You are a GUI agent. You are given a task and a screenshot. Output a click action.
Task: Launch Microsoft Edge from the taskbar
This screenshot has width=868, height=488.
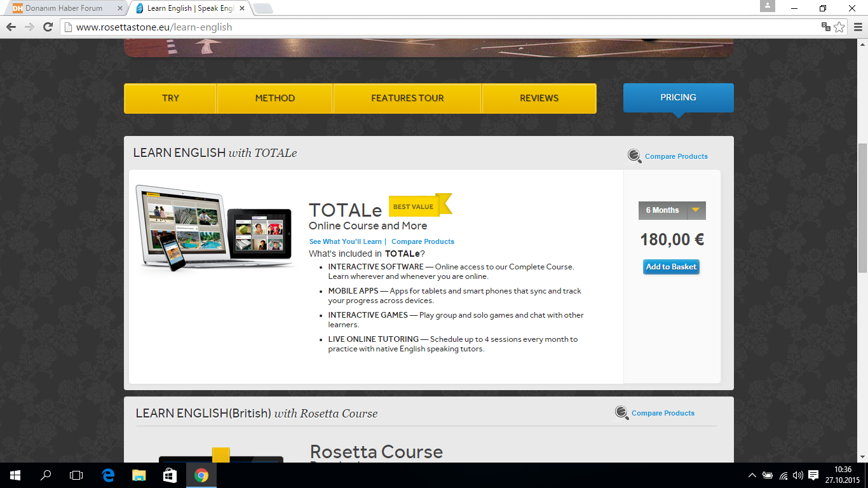click(x=108, y=475)
